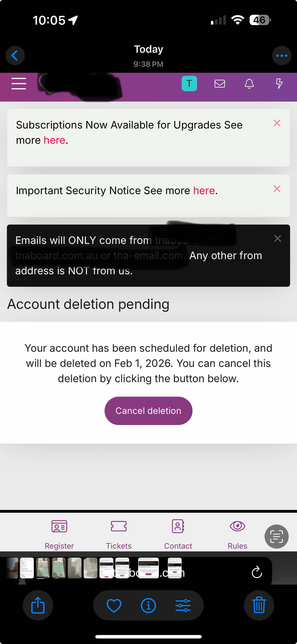Open the hamburger navigation menu
Screen dimensions: 297x644
click(19, 84)
